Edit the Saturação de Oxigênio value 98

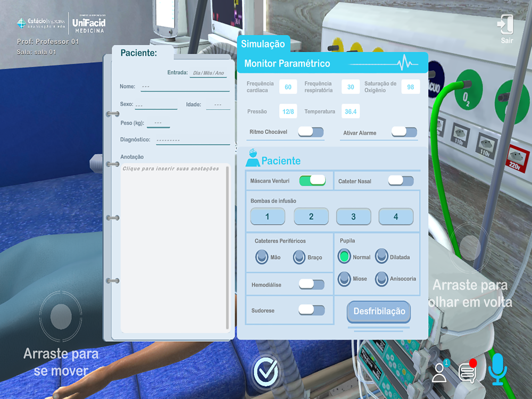(411, 87)
